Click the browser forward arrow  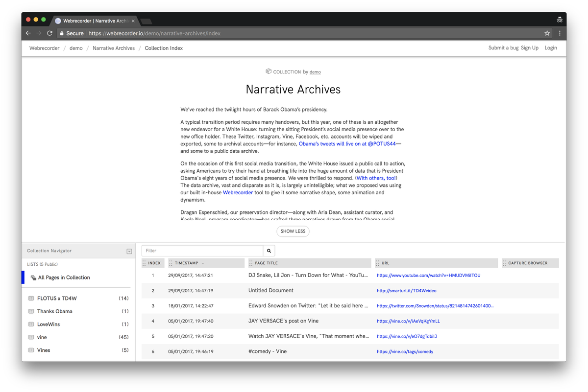39,33
